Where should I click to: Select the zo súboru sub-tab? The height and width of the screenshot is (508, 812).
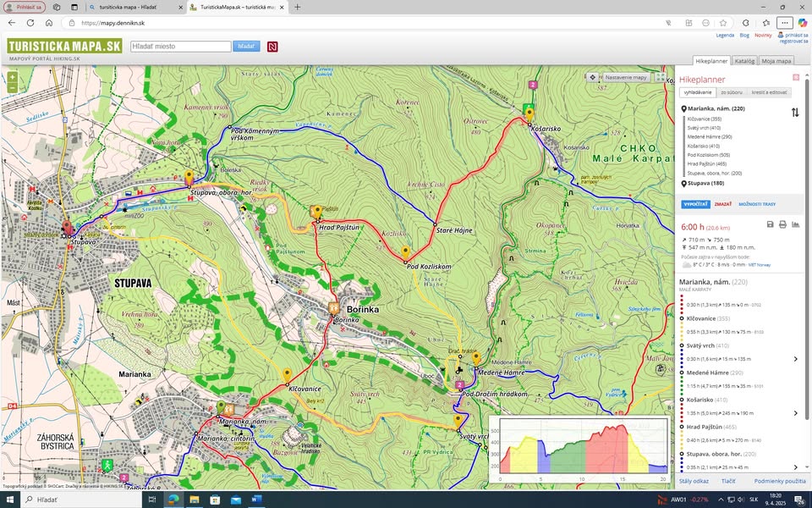(731, 92)
